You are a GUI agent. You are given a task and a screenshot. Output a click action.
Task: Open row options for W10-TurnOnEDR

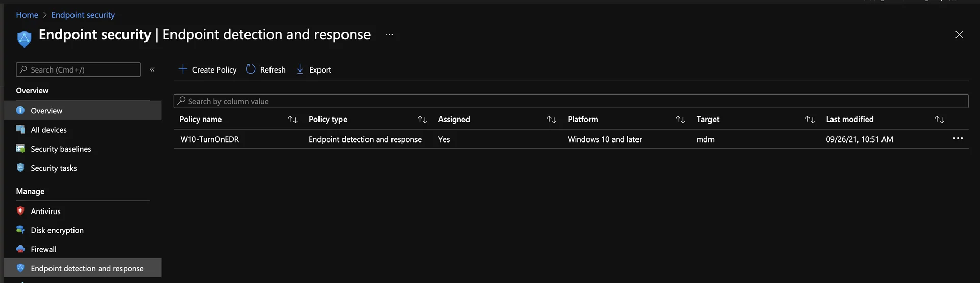coord(958,138)
